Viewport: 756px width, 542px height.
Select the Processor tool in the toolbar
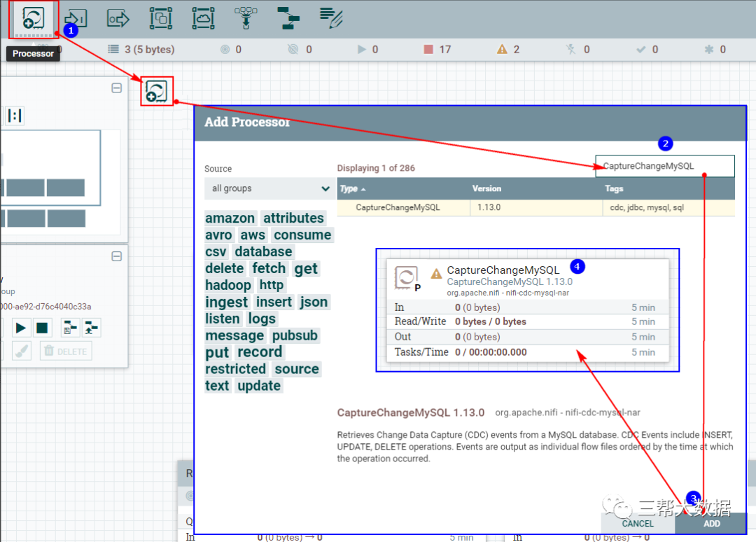(x=33, y=18)
